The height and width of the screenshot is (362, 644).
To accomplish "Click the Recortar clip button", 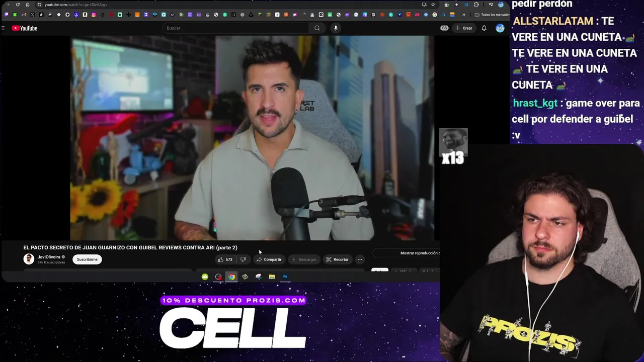I will 337,259.
